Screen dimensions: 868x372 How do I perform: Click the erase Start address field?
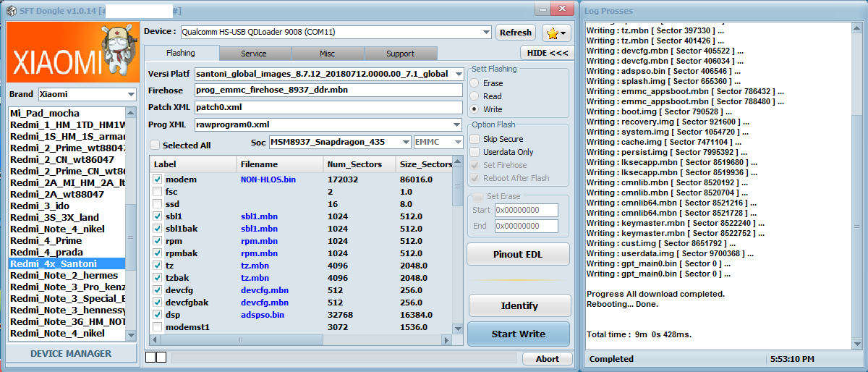coord(527,210)
